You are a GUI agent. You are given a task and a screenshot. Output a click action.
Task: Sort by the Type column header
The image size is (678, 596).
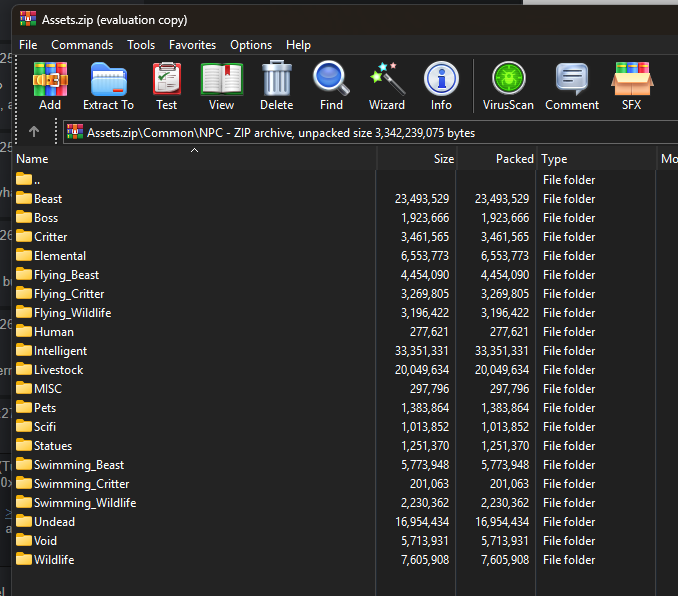(596, 159)
